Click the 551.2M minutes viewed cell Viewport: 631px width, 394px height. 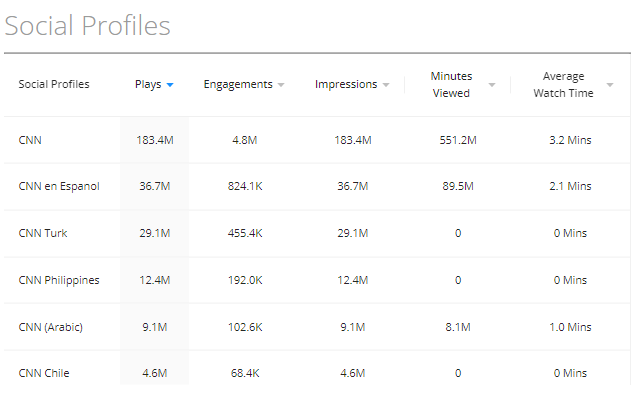(x=458, y=140)
